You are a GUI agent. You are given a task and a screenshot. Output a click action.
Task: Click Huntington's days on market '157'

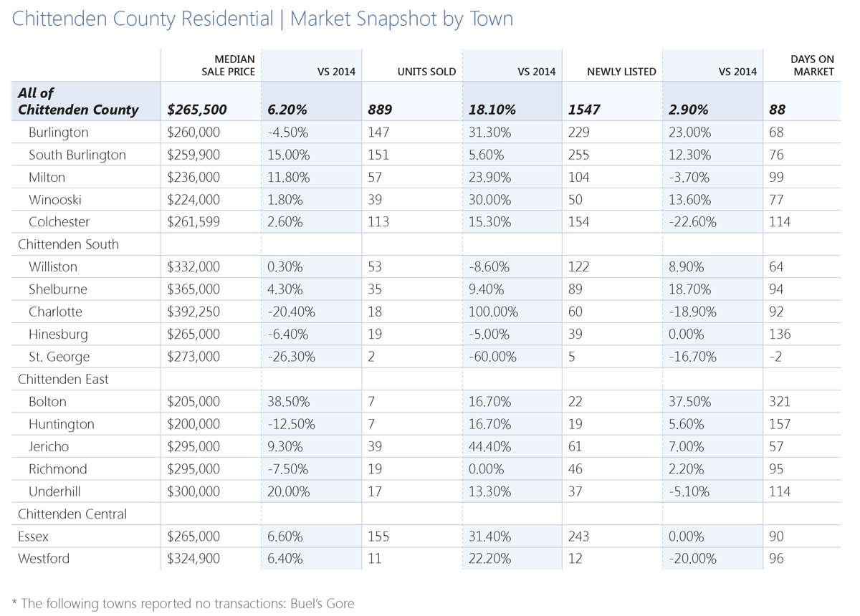780,424
